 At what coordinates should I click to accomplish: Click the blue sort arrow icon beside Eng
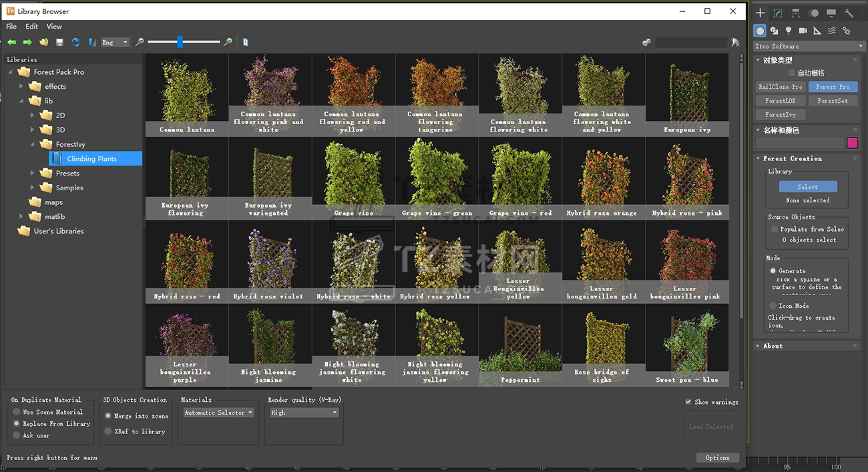pos(92,42)
